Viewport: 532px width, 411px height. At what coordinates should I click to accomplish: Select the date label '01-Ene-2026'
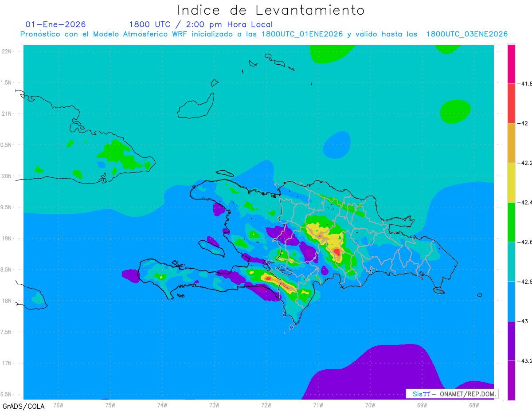[56, 24]
